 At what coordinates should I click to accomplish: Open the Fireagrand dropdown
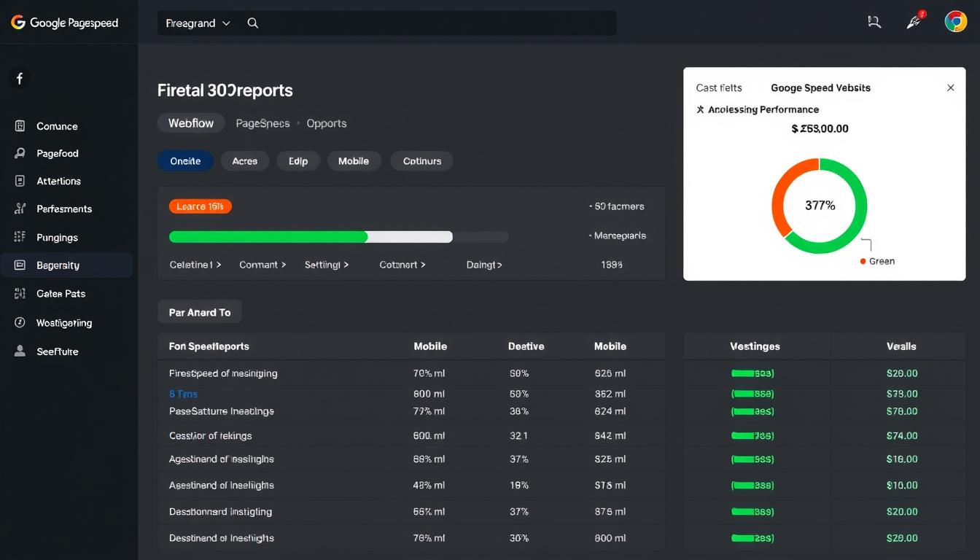(x=198, y=23)
